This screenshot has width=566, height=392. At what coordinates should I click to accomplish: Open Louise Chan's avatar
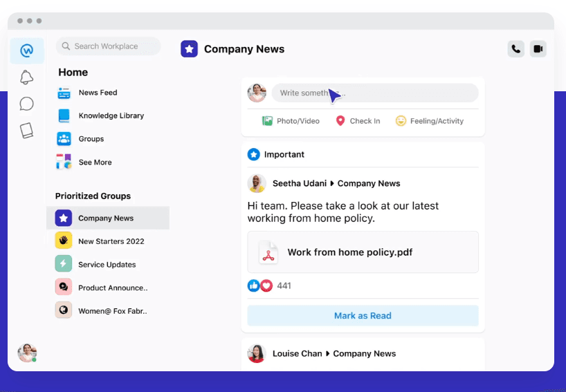click(x=257, y=353)
